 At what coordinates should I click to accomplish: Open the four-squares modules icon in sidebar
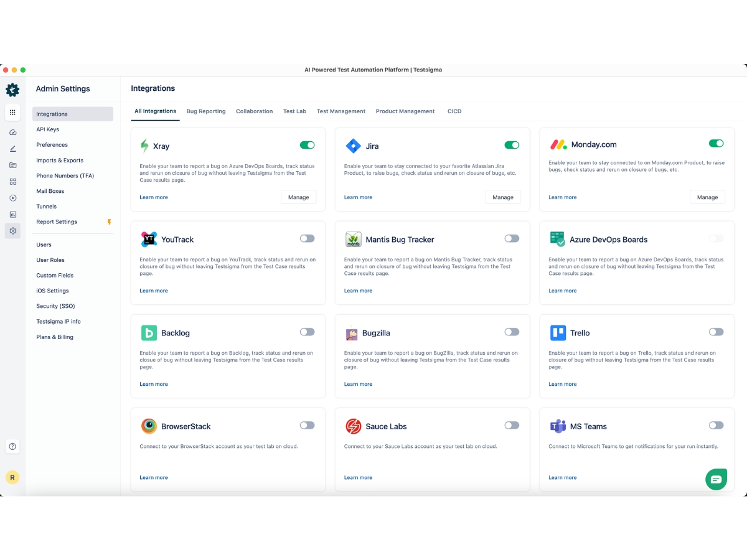pyautogui.click(x=12, y=182)
